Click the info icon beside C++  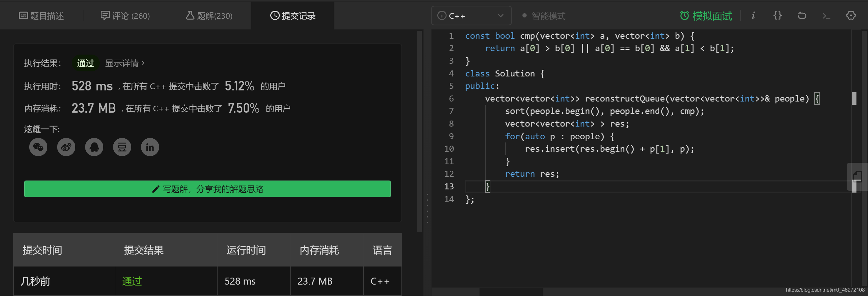click(x=441, y=16)
